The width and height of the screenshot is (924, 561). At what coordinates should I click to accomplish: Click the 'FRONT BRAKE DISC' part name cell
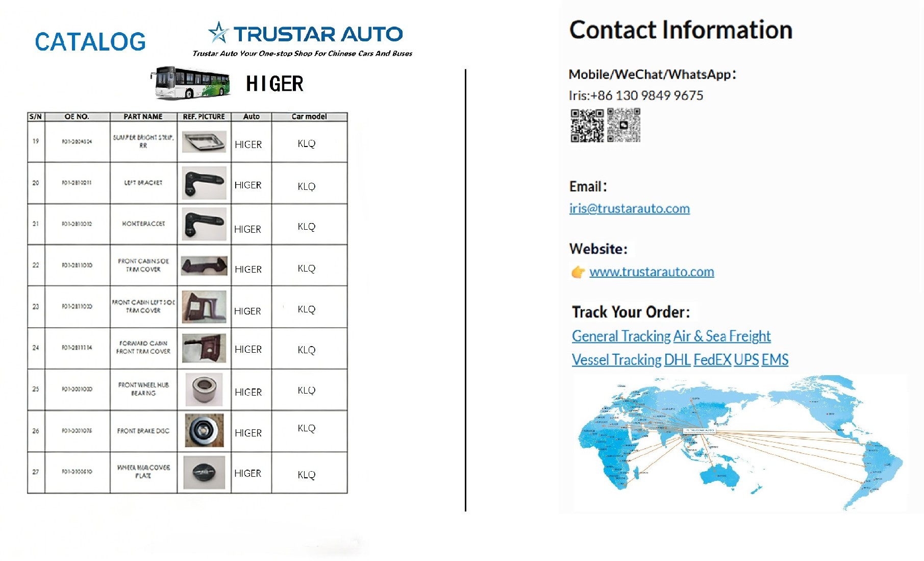(143, 431)
